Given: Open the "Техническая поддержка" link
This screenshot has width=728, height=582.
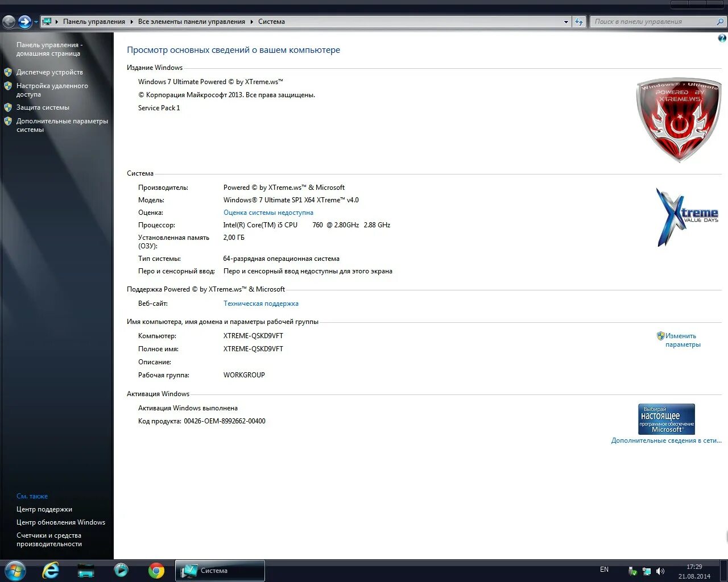Looking at the screenshot, I should click(x=261, y=303).
